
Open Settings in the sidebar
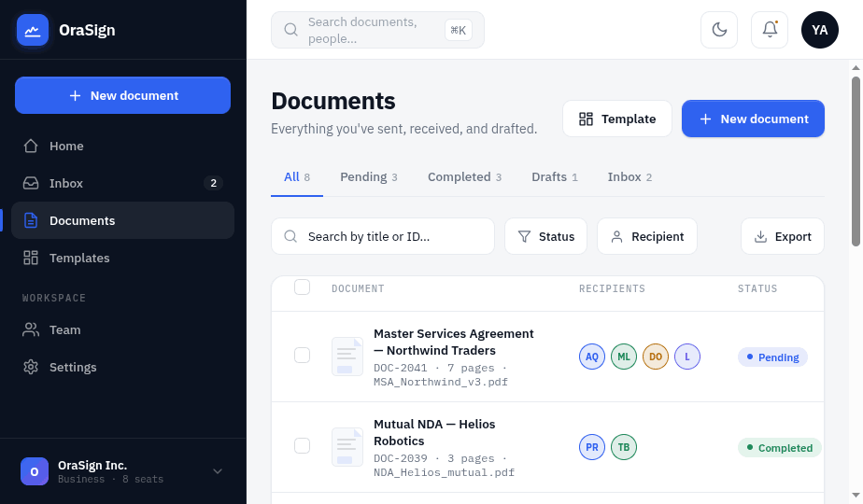(122, 367)
